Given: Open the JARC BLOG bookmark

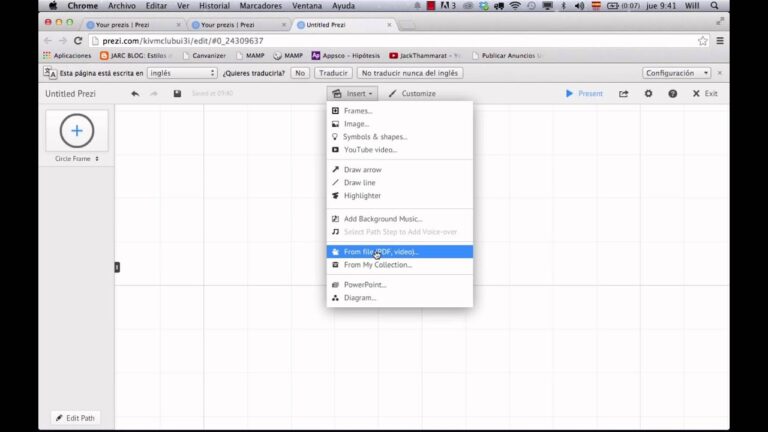Looking at the screenshot, I should pos(135,56).
